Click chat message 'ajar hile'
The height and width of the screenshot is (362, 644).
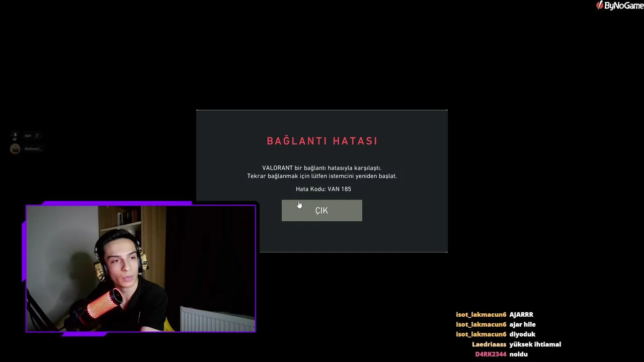point(522,325)
